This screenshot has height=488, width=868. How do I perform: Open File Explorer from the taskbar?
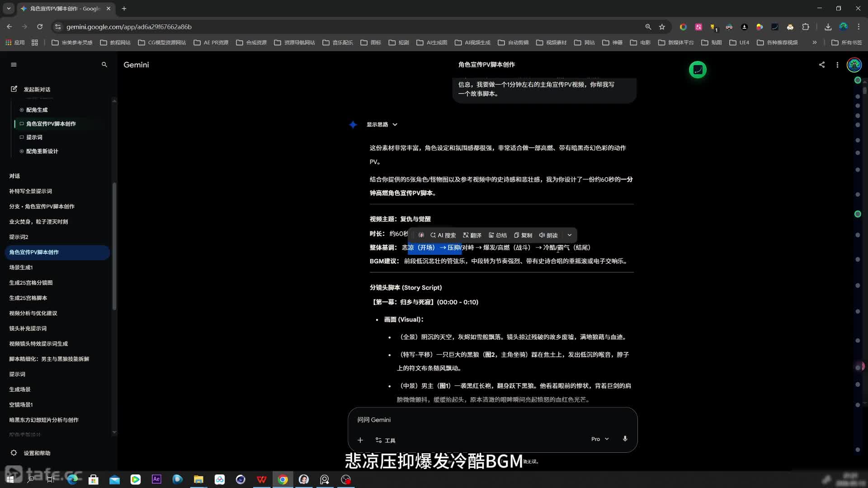pyautogui.click(x=198, y=479)
